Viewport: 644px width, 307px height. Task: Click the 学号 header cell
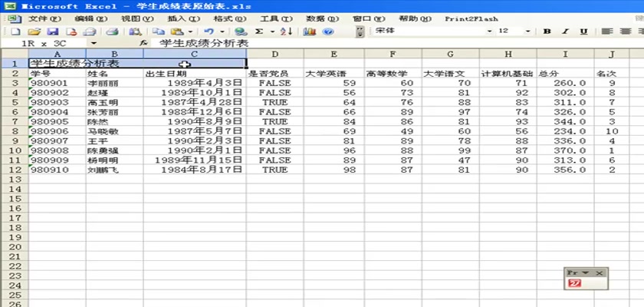pyautogui.click(x=57, y=73)
